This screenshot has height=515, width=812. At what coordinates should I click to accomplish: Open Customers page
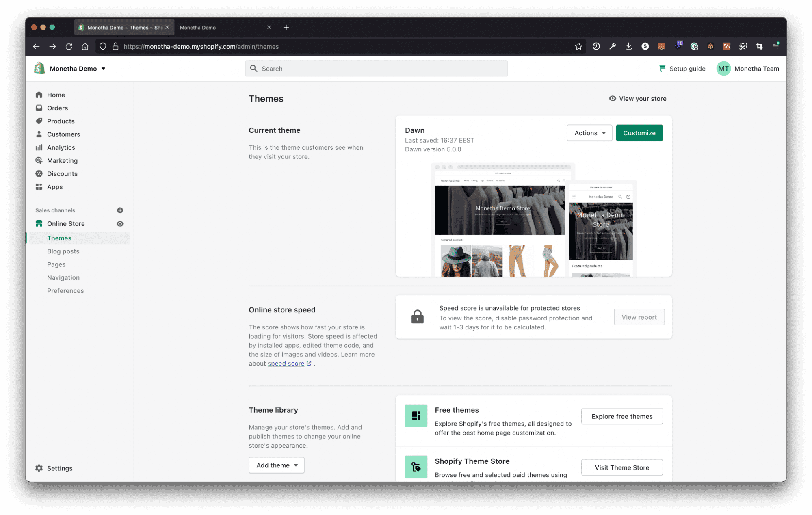click(x=63, y=134)
